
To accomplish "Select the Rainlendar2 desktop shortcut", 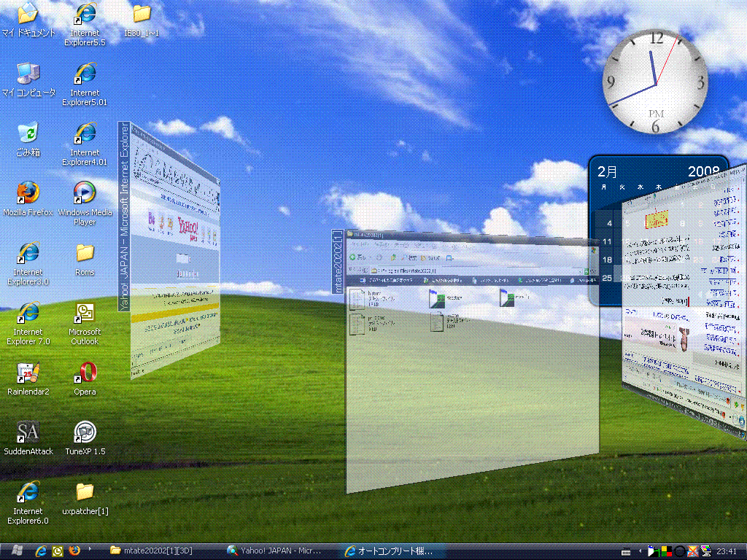I will pyautogui.click(x=28, y=373).
